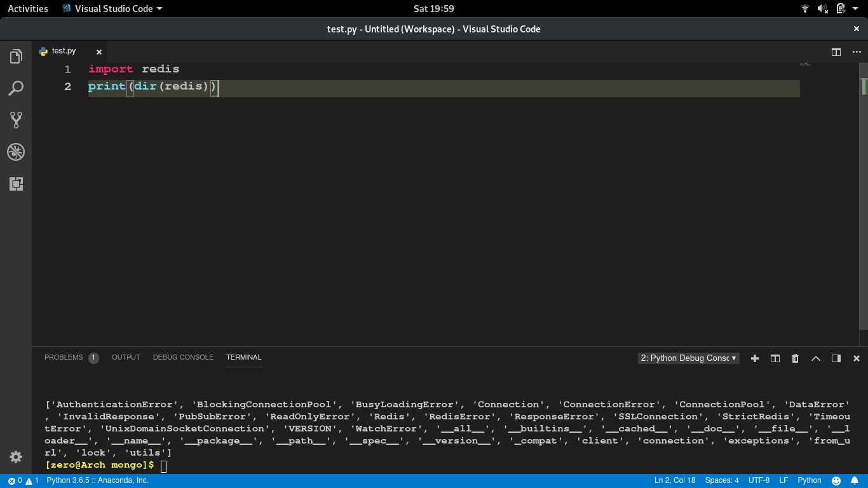The image size is (868, 488).
Task: Close the test.py editor tab
Action: tap(99, 51)
